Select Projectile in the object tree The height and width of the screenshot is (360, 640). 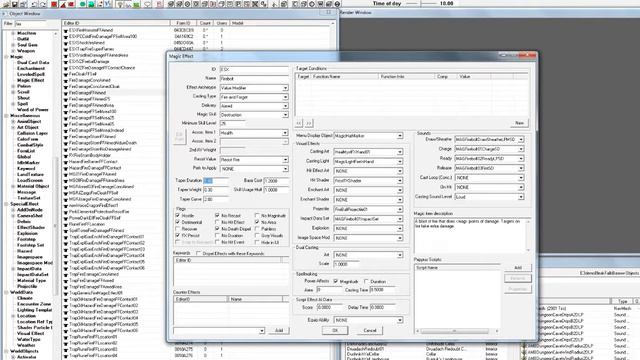27,286
